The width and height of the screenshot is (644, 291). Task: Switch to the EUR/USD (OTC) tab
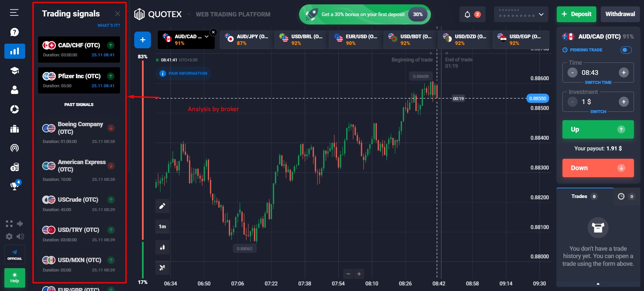pyautogui.click(x=356, y=40)
